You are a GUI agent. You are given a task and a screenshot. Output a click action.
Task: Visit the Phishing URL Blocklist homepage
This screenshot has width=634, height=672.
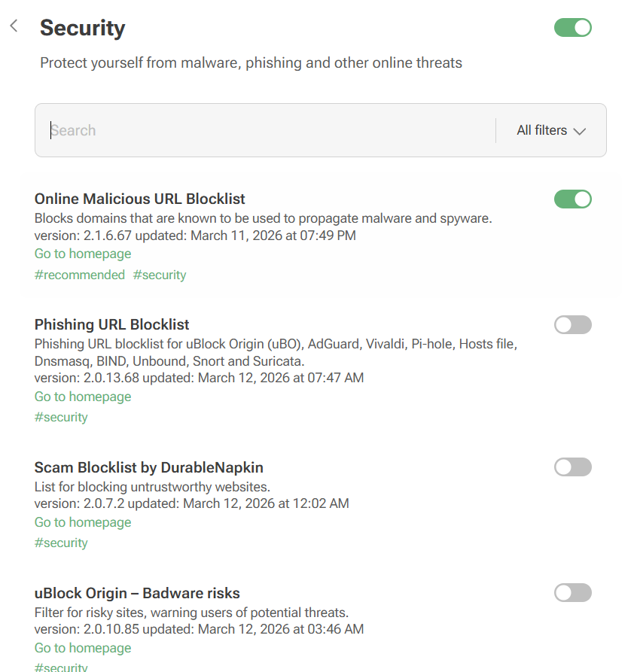pos(82,396)
